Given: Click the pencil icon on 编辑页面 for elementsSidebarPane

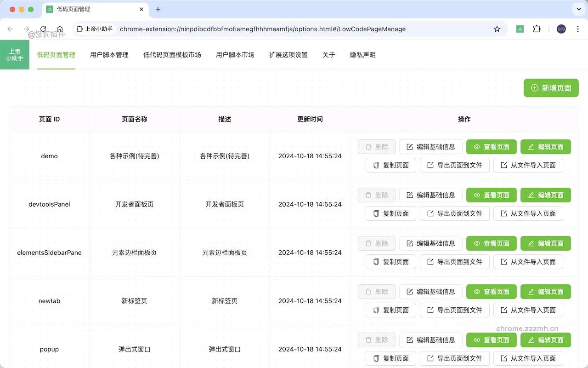Looking at the screenshot, I should click(532, 243).
